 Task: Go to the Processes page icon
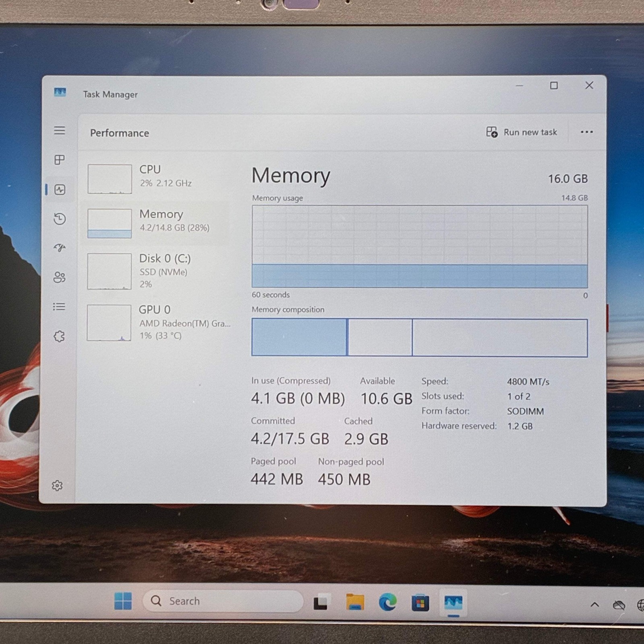coord(60,160)
